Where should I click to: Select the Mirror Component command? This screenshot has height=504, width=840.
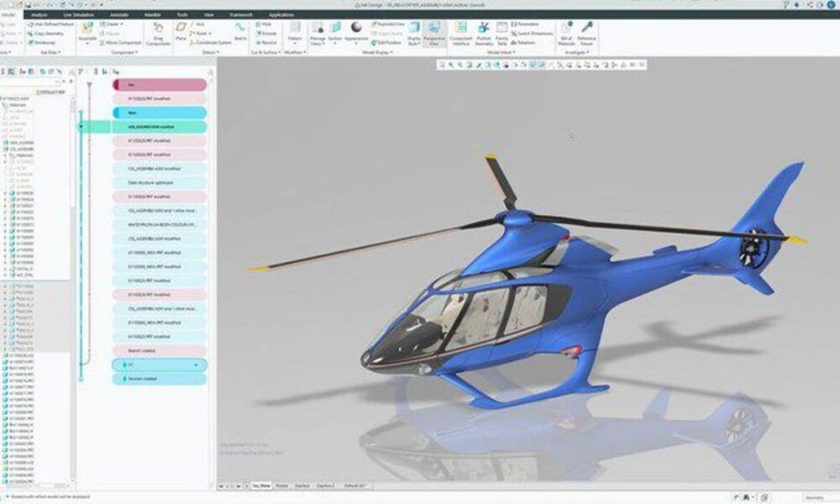tap(119, 42)
